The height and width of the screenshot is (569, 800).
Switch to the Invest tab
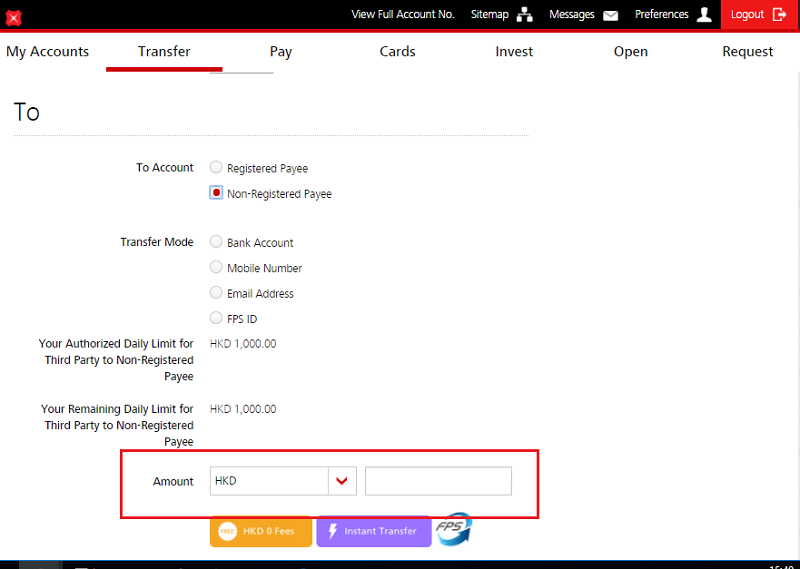coord(514,52)
